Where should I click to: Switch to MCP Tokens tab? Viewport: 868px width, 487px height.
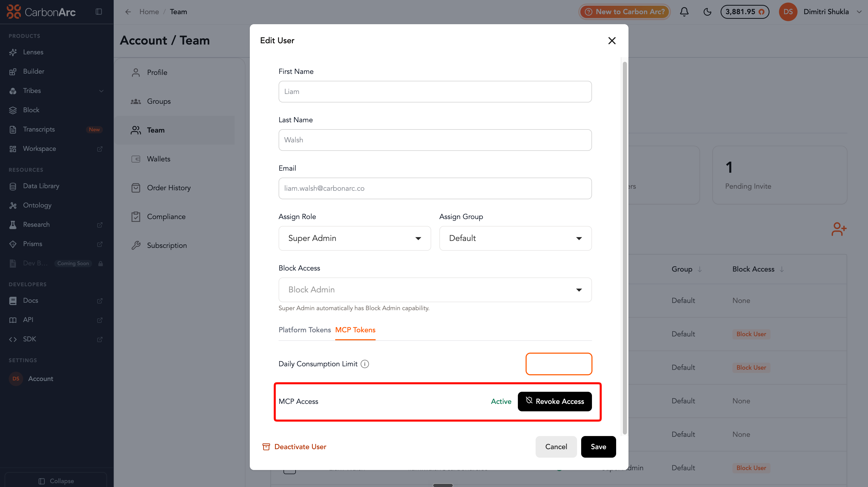click(355, 330)
